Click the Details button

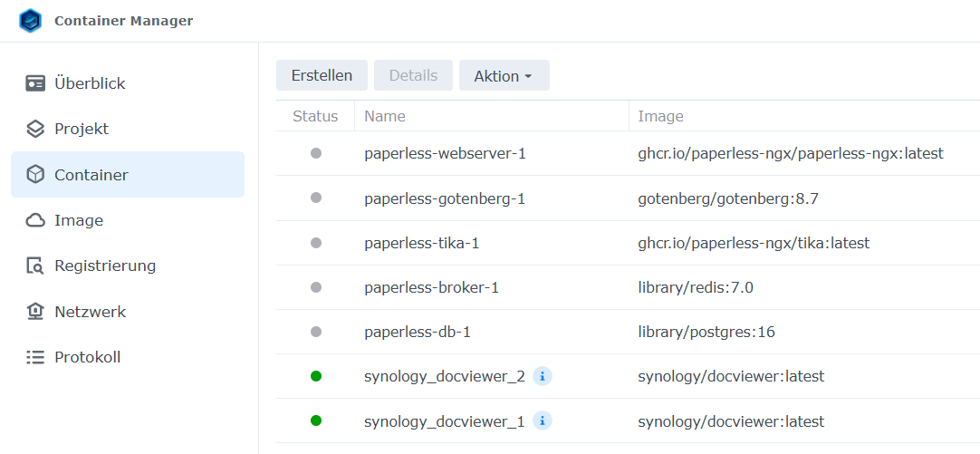413,76
